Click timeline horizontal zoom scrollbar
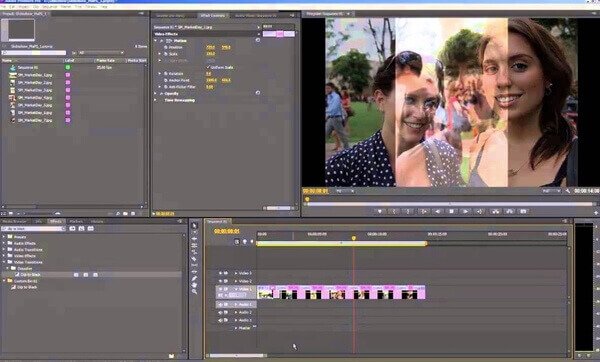The height and width of the screenshot is (362, 600). click(x=236, y=355)
